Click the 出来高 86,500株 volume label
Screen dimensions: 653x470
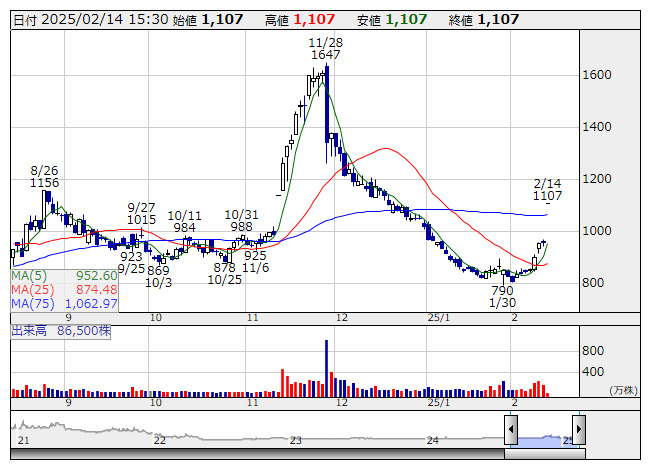click(61, 331)
